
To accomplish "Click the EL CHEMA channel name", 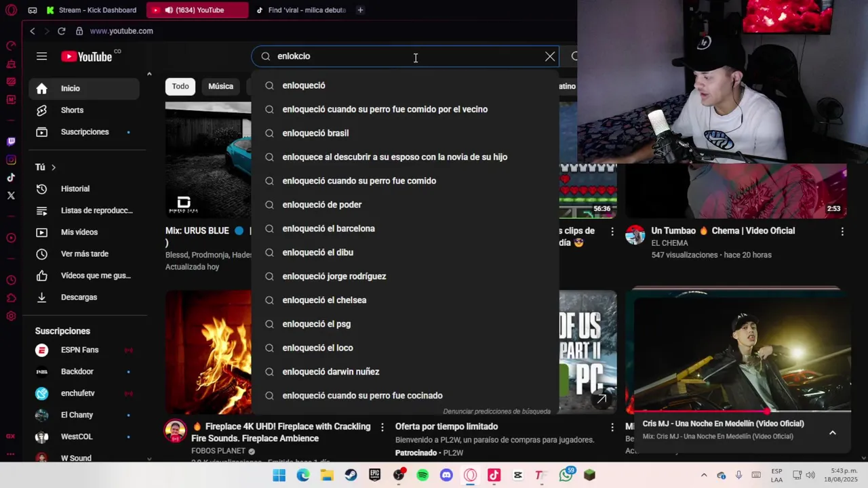I will [669, 243].
